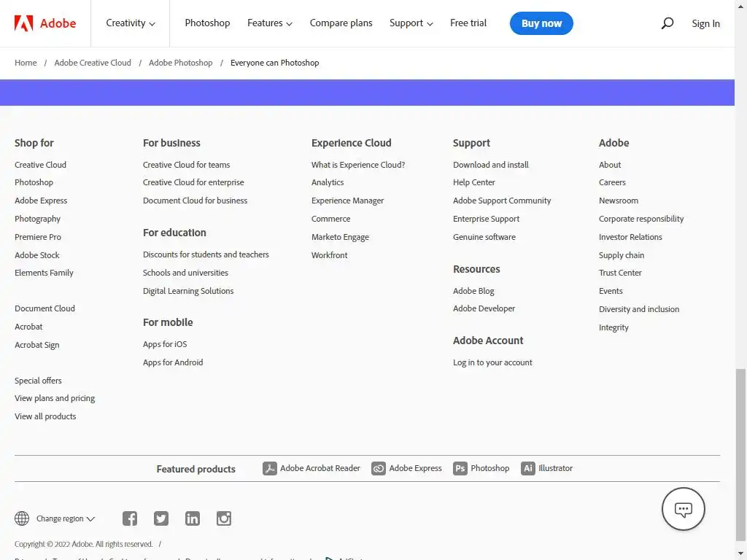747x560 pixels.
Task: Click Discounts for students and teachers
Action: (x=206, y=254)
